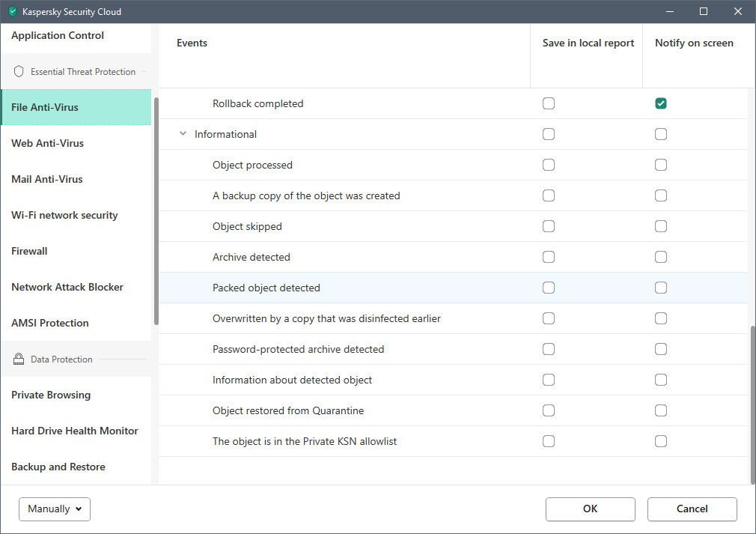Viewport: 756px width, 534px height.
Task: Enable Save in local report for Rollback completed
Action: click(x=549, y=103)
